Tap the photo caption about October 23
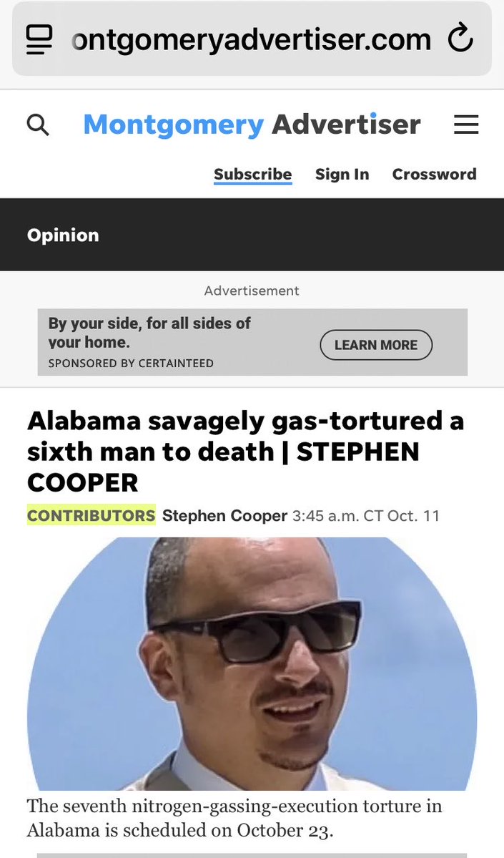The height and width of the screenshot is (858, 504). (x=234, y=818)
